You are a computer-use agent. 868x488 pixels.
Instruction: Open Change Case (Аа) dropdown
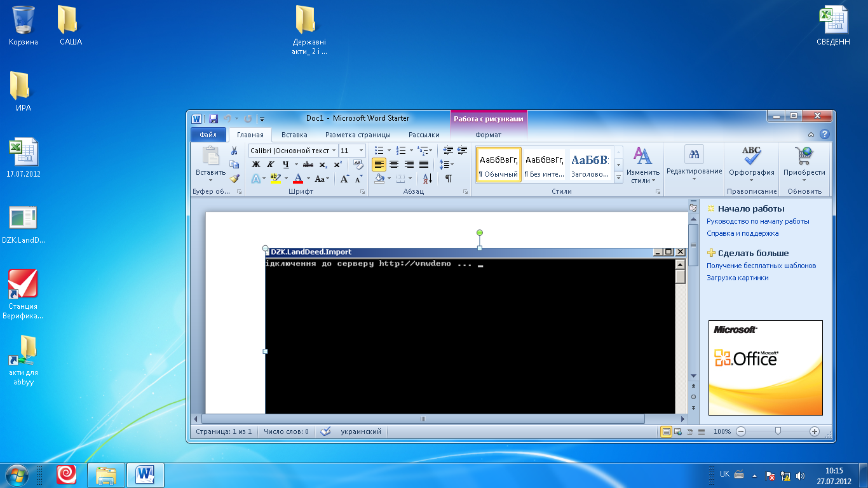tap(322, 179)
